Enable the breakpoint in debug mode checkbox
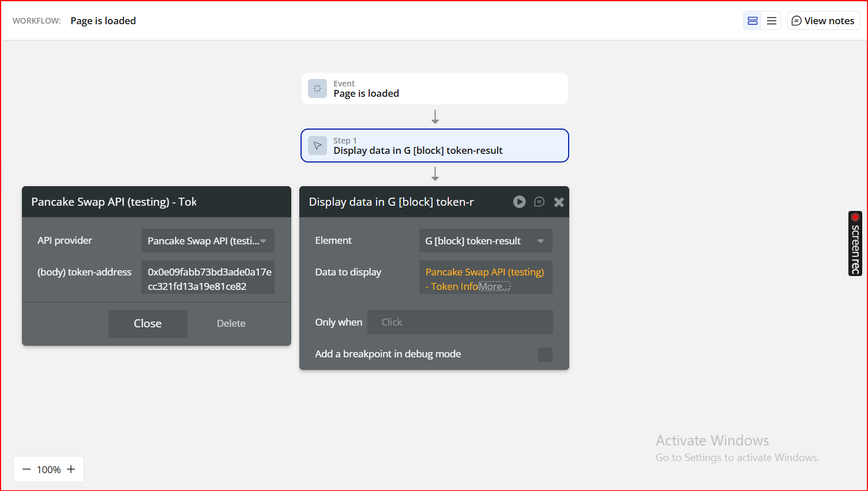868x491 pixels. (x=545, y=354)
